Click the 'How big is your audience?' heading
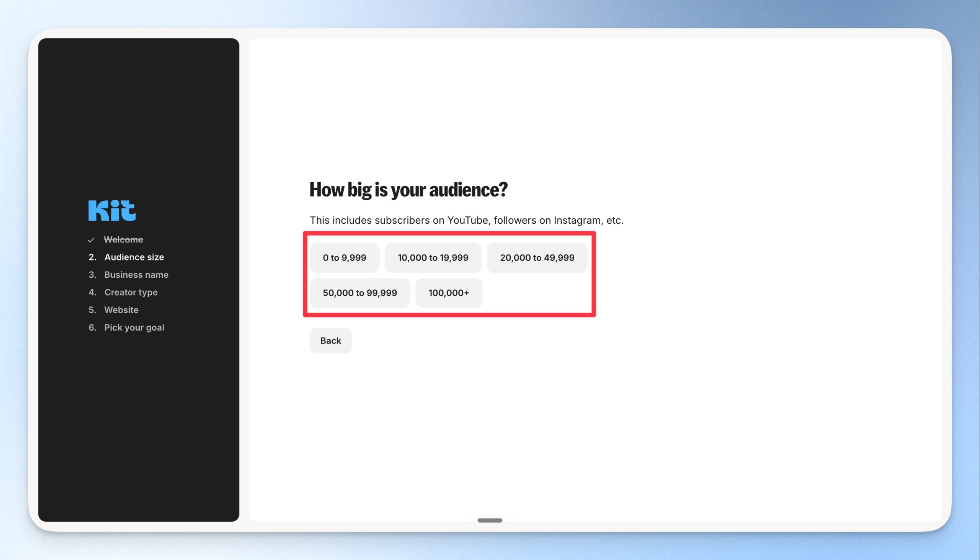Viewport: 980px width, 560px height. (408, 190)
